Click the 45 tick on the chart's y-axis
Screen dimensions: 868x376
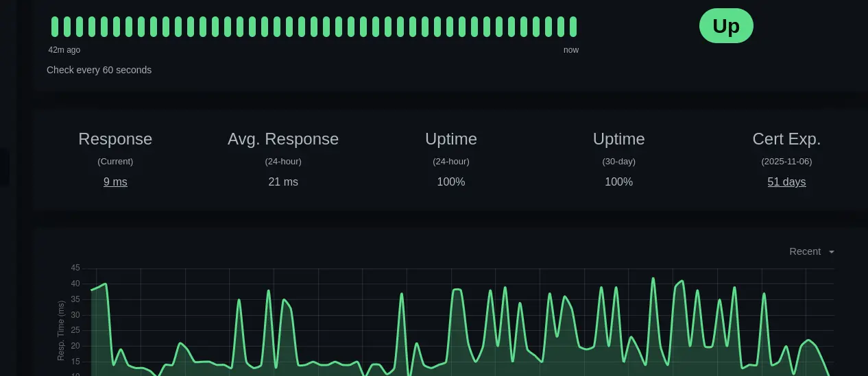coord(75,268)
